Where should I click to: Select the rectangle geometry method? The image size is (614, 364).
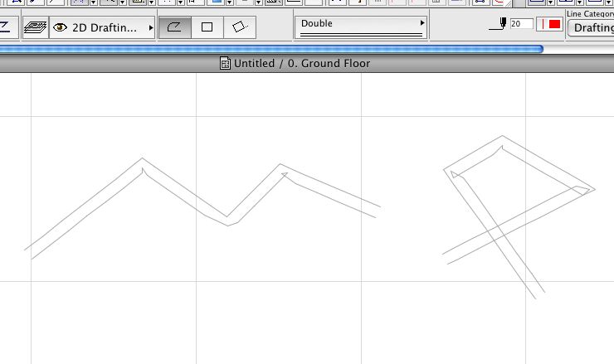tap(207, 27)
